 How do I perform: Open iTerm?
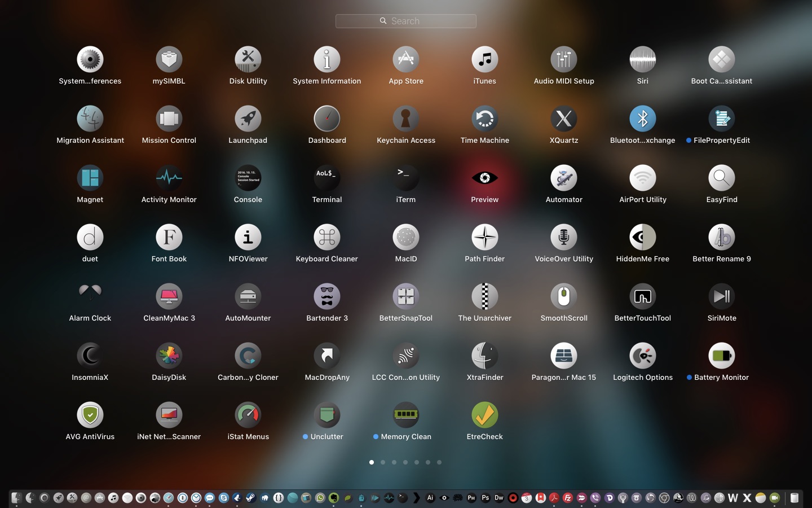406,178
